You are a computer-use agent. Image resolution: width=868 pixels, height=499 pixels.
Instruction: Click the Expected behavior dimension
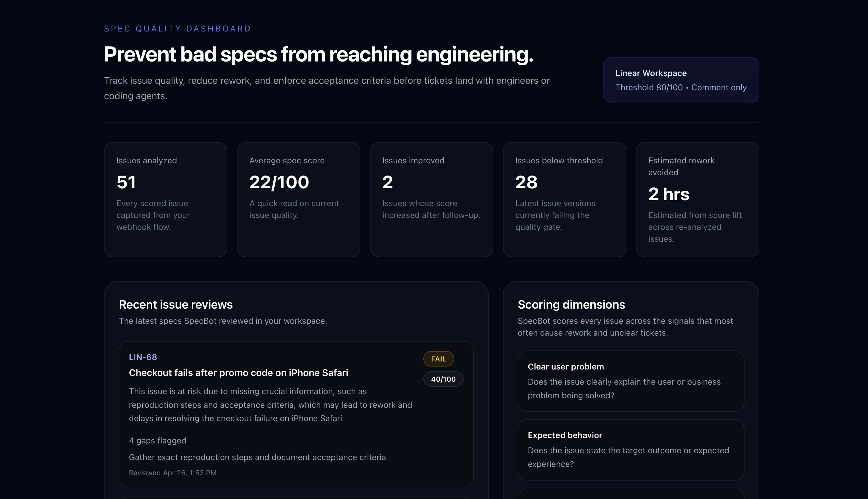click(x=631, y=450)
